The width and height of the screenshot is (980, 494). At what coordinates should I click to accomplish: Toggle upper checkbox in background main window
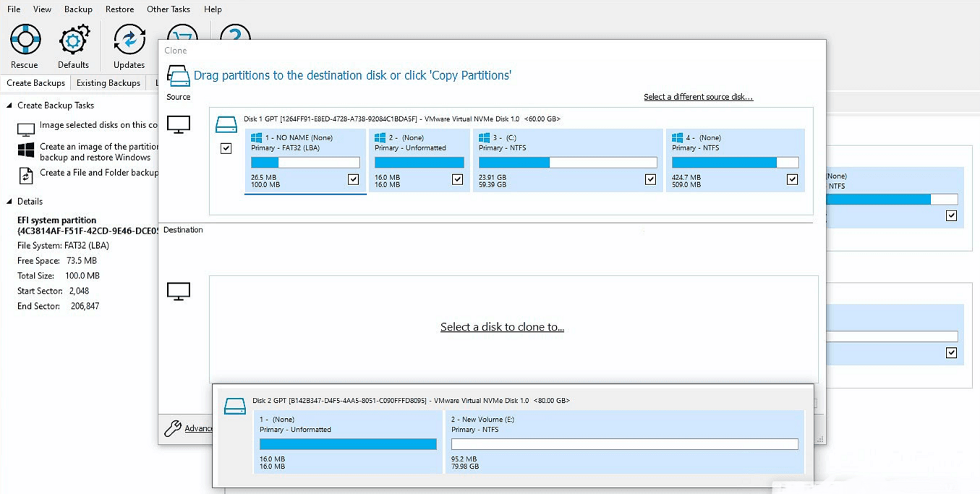point(951,216)
